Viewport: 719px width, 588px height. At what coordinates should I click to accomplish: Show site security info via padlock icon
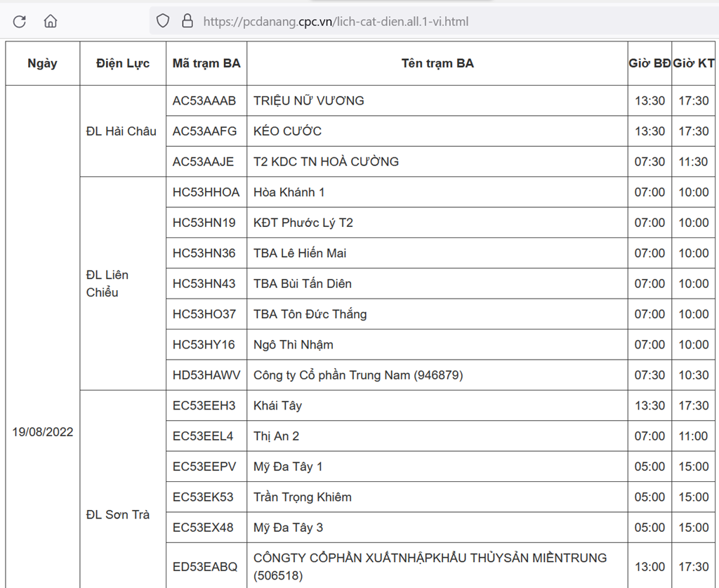coord(187,20)
